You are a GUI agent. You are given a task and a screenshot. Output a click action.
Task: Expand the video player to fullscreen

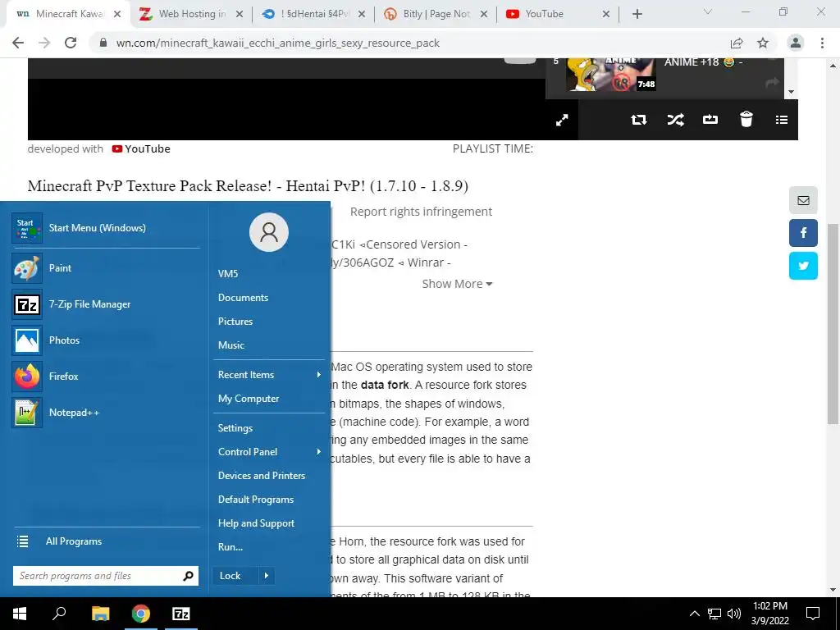tap(562, 120)
